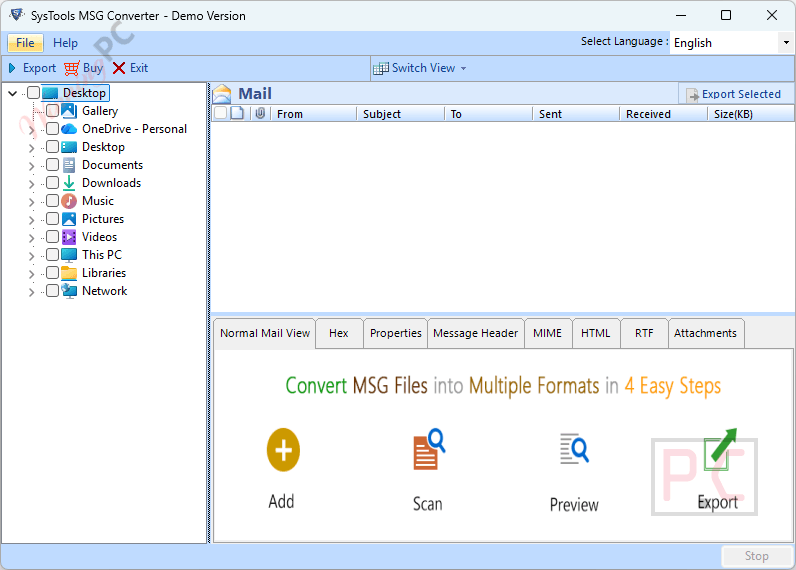
Task: Click the Scan document magnifier icon
Action: coord(429,449)
